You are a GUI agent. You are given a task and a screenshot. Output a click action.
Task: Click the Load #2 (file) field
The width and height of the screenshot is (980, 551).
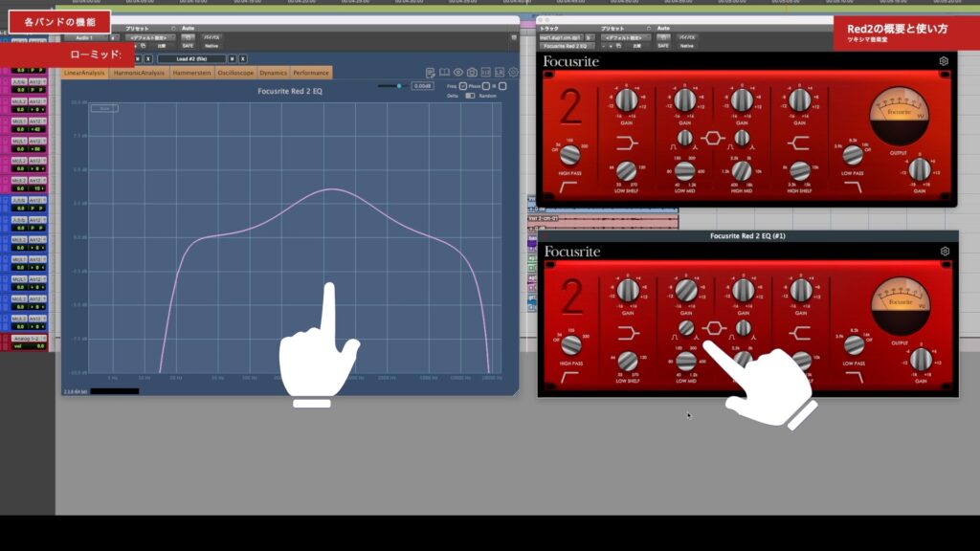pyautogui.click(x=191, y=58)
